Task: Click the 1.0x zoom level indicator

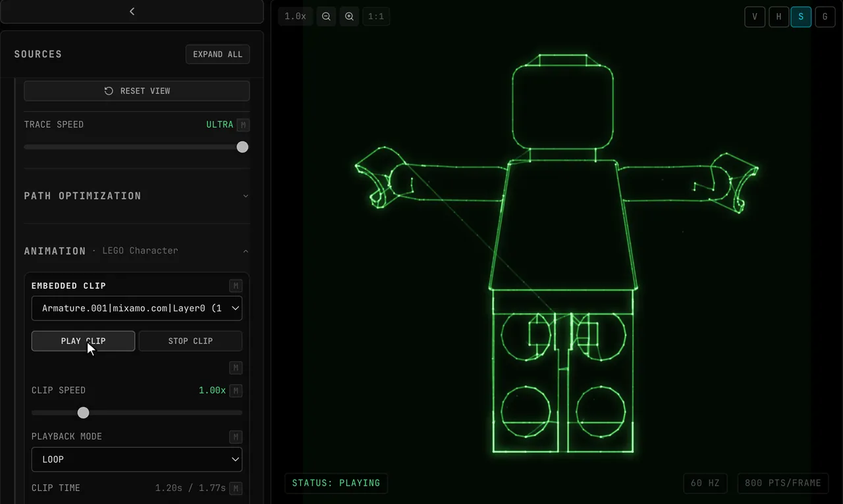Action: (x=296, y=16)
